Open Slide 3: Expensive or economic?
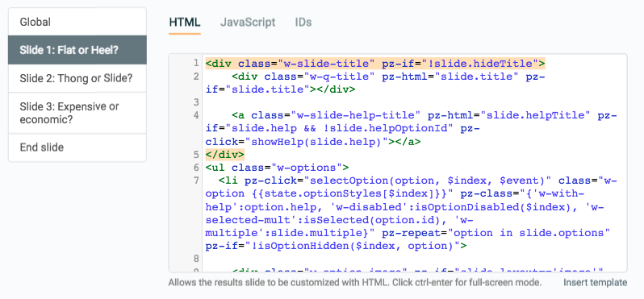Screen dimensions: 644x299 click(77, 113)
